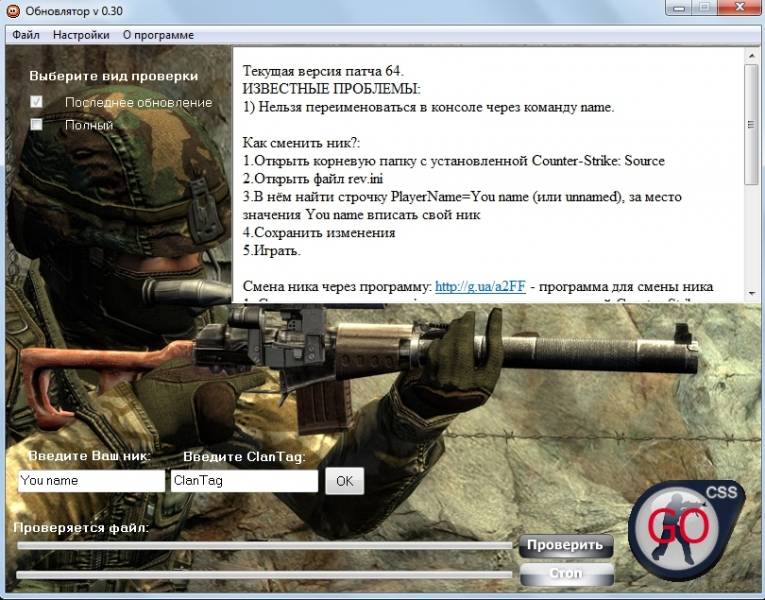The width and height of the screenshot is (765, 600).
Task: Click the text 'Текущая версия патча 64.'
Action: 323,71
